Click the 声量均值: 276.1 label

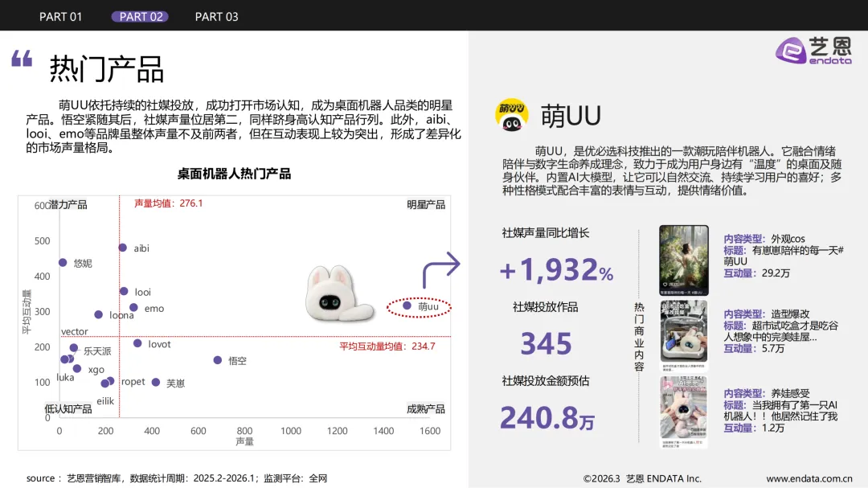click(168, 203)
